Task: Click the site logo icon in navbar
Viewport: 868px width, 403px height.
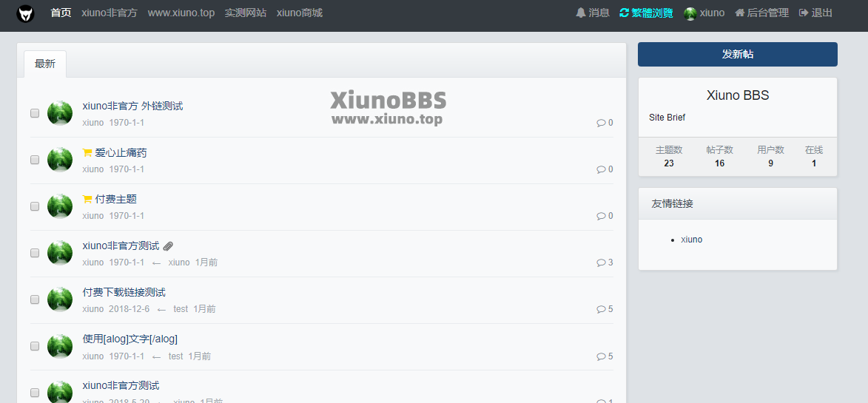Action: click(x=25, y=13)
